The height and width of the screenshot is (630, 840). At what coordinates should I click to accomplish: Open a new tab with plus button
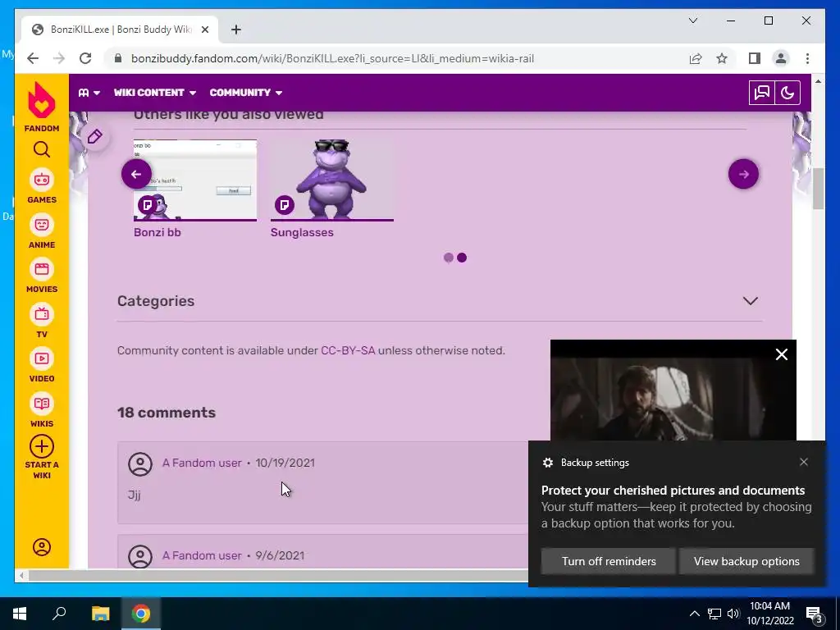(x=235, y=30)
